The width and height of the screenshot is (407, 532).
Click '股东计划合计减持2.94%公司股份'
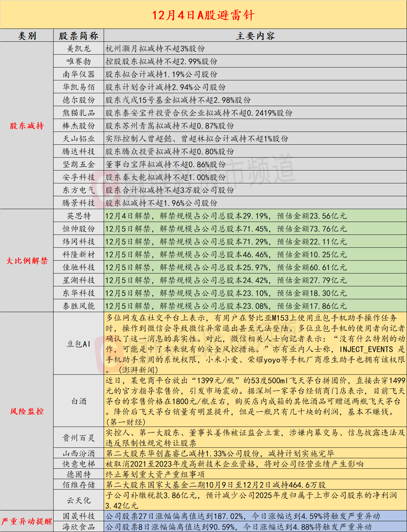pyautogui.click(x=166, y=87)
